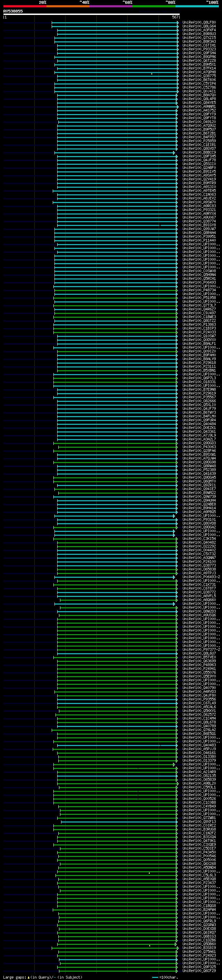Select hit UniRef100_Q9XF13

tap(199, 822)
